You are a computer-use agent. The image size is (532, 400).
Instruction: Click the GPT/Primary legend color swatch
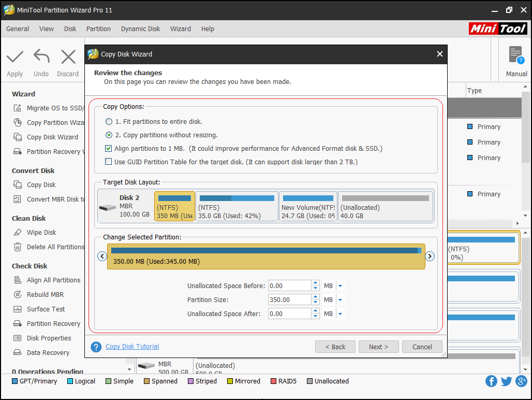point(14,381)
